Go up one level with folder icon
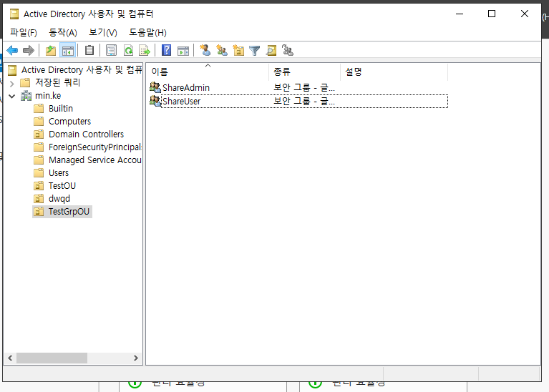The width and height of the screenshot is (549, 392). pyautogui.click(x=51, y=50)
